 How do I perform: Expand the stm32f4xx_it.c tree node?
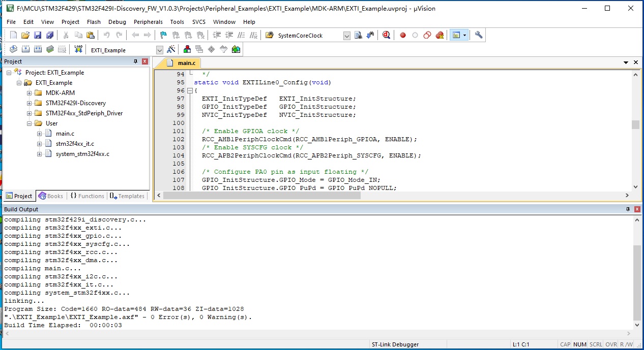(39, 144)
